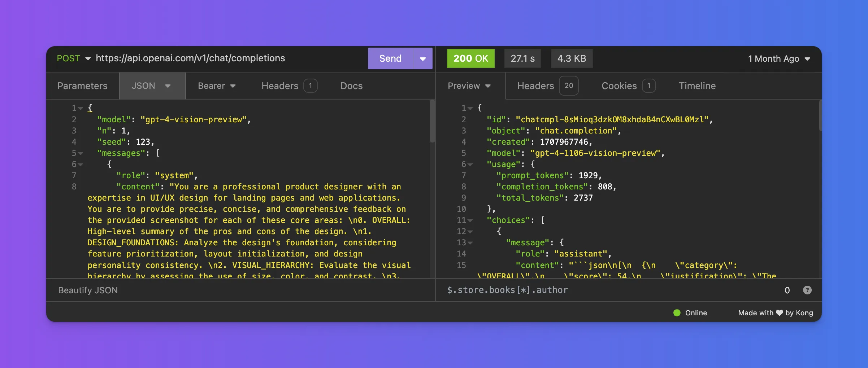Click the prompt_tokens value 1929
This screenshot has height=368, width=868.
(588, 175)
